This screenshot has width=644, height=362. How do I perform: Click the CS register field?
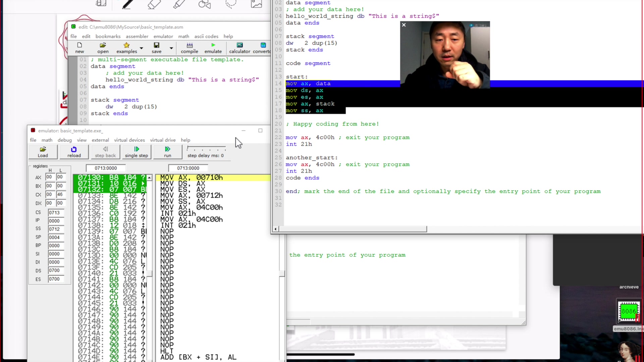[55, 213]
